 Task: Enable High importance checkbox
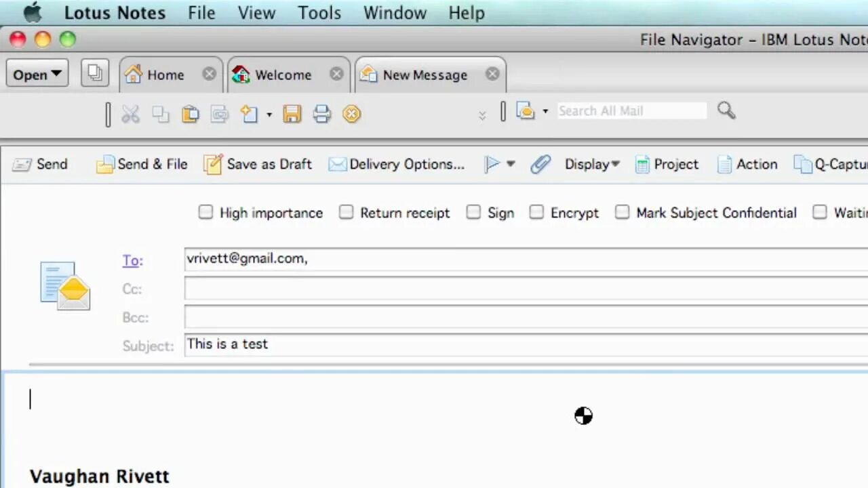[205, 212]
